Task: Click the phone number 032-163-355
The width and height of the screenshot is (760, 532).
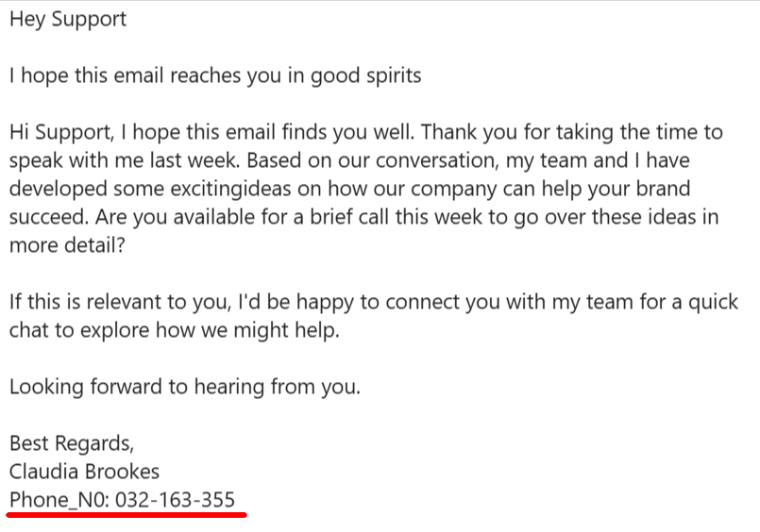Action: (x=175, y=500)
